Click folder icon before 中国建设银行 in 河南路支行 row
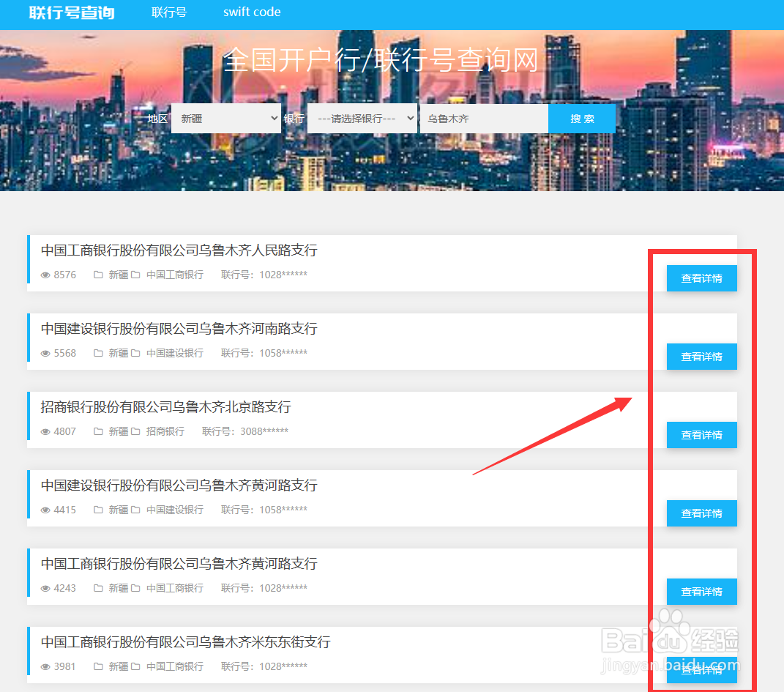Screen dimensions: 784x692 click(135, 353)
